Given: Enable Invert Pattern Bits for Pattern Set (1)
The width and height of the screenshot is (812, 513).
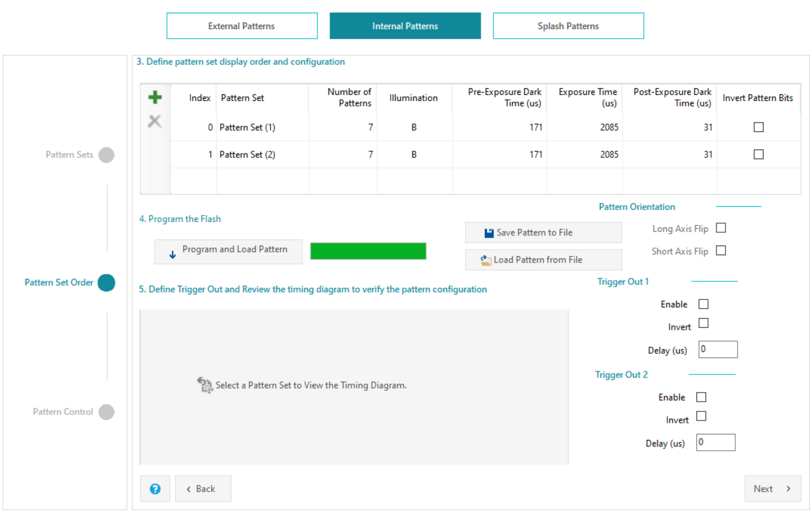Looking at the screenshot, I should [759, 127].
